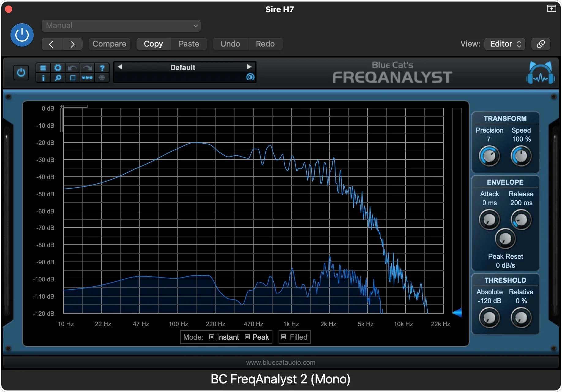Go to next preset with right arrow
562x392 pixels.
pos(249,67)
